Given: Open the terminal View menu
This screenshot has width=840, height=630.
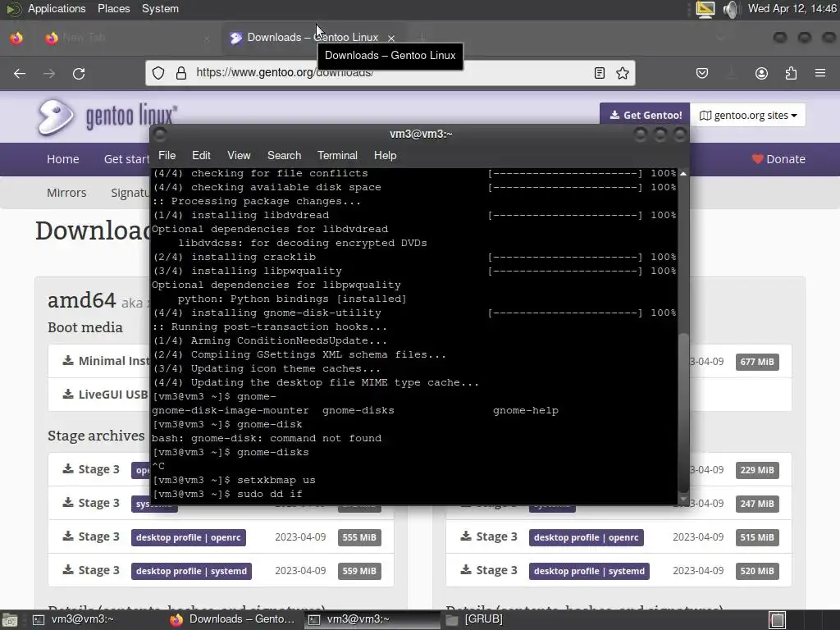Looking at the screenshot, I should tap(239, 155).
